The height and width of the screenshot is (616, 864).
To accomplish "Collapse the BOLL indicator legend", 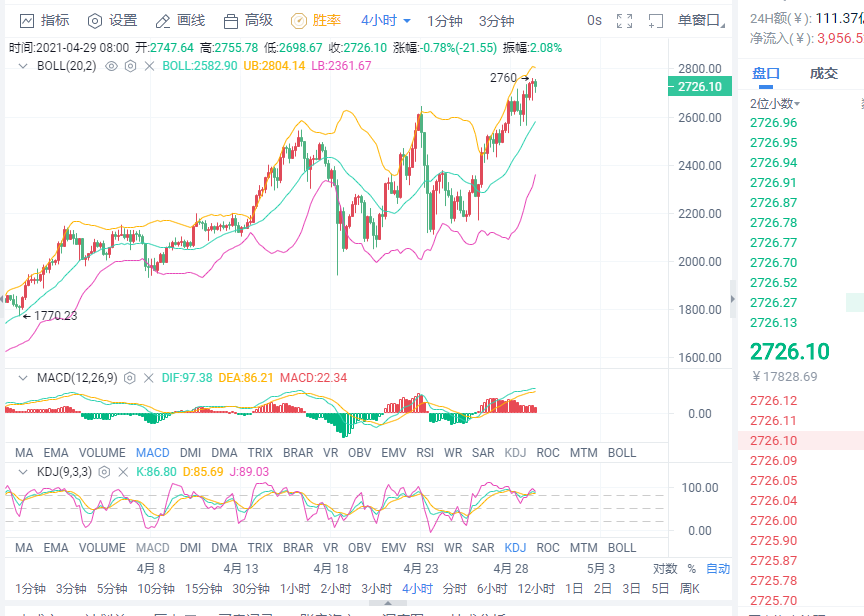I will 24,66.
